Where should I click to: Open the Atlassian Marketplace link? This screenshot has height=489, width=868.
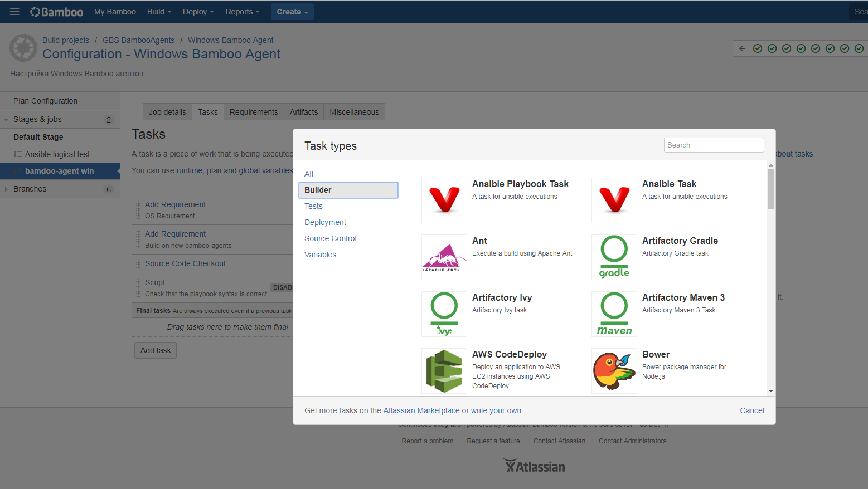(x=421, y=410)
